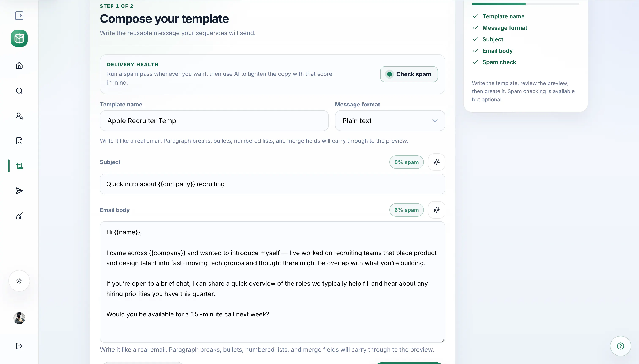639x364 pixels.
Task: Click the logout icon in sidebar
Action: 19,346
